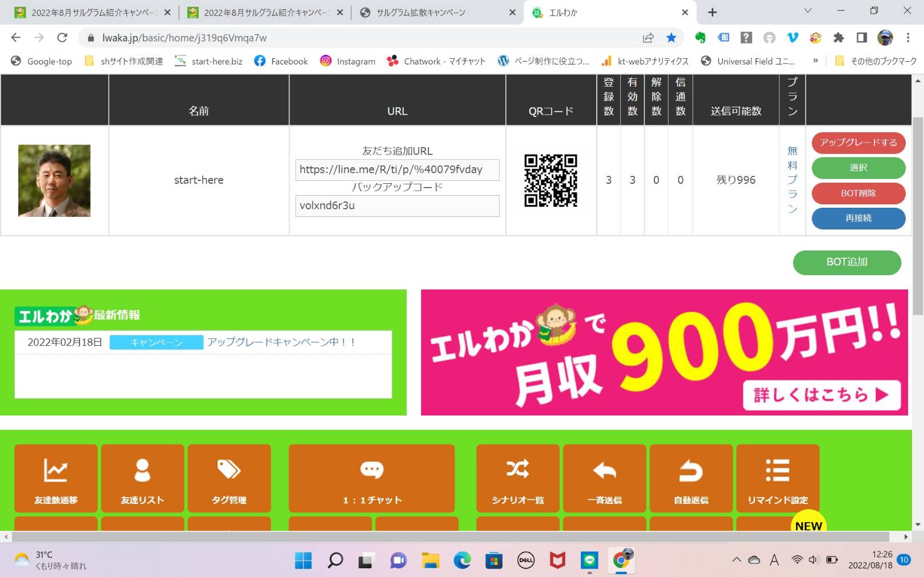This screenshot has width=924, height=577.
Task: Click the 900万円 promotional banner
Action: (664, 352)
